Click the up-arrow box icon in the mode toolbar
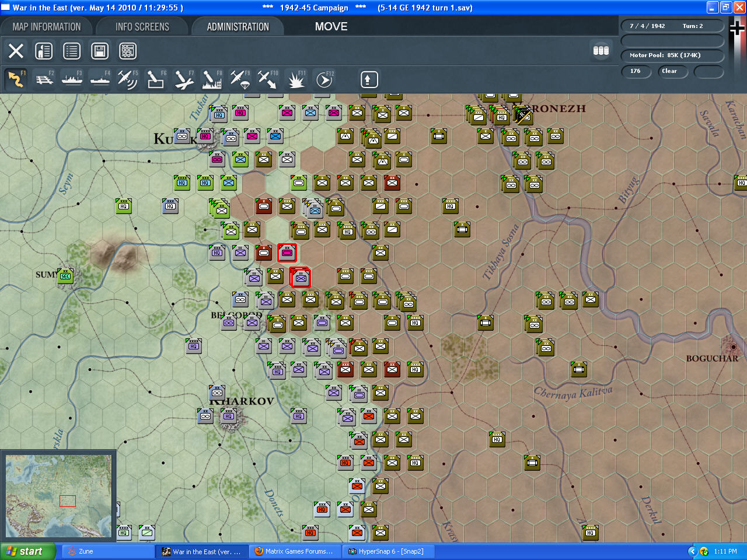The height and width of the screenshot is (560, 747). [x=369, y=79]
